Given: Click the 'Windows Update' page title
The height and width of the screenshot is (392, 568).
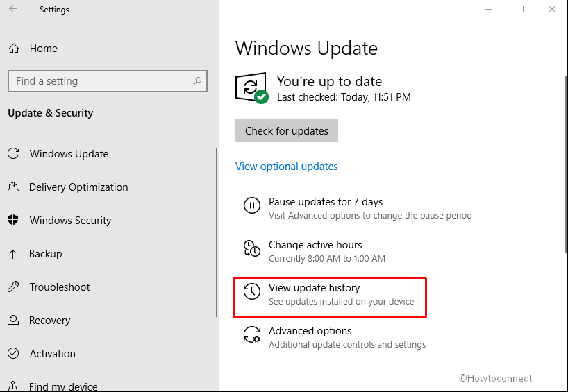Looking at the screenshot, I should tap(306, 49).
